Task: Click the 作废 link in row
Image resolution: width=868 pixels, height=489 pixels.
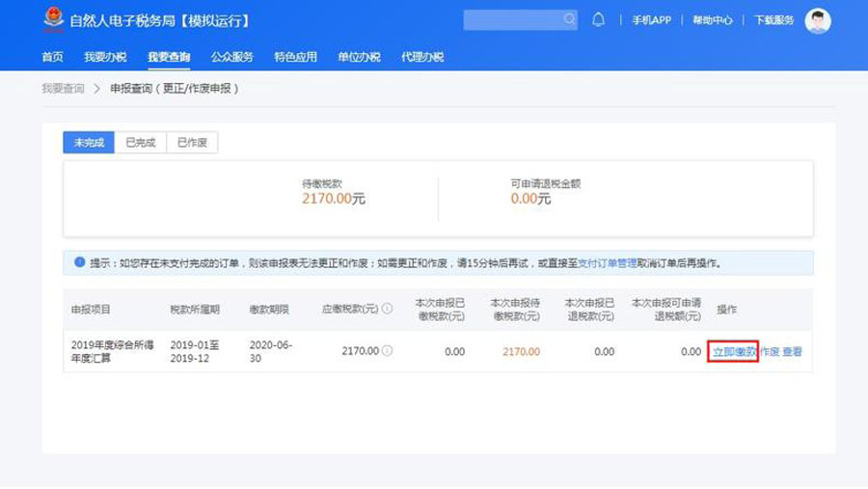Action: pyautogui.click(x=770, y=352)
